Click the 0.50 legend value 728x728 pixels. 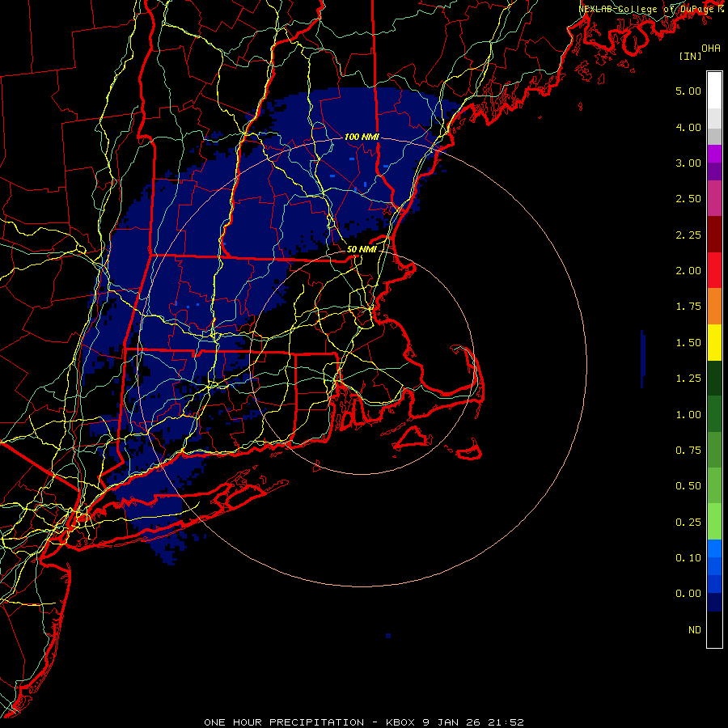click(688, 486)
